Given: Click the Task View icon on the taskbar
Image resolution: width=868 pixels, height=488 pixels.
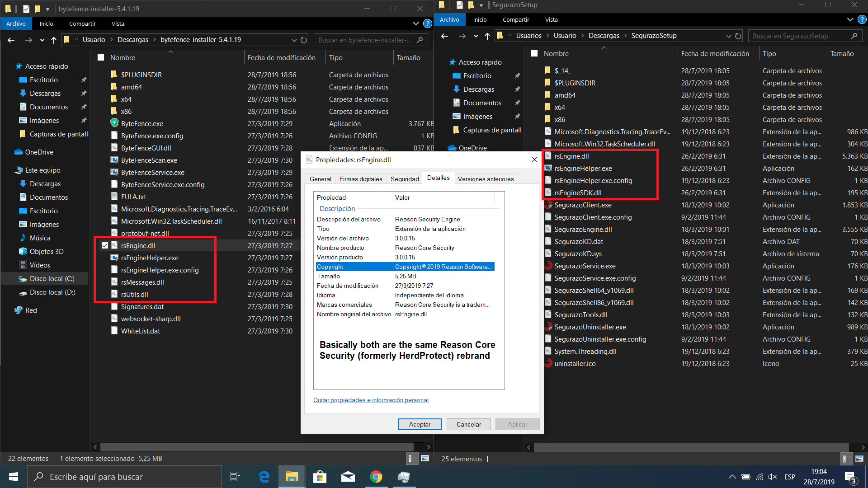Looking at the screenshot, I should 235,477.
